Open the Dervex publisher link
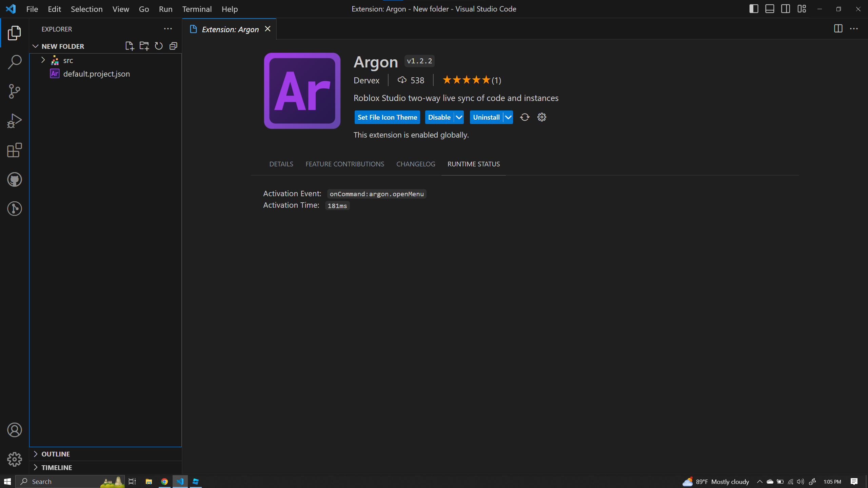 pos(366,80)
